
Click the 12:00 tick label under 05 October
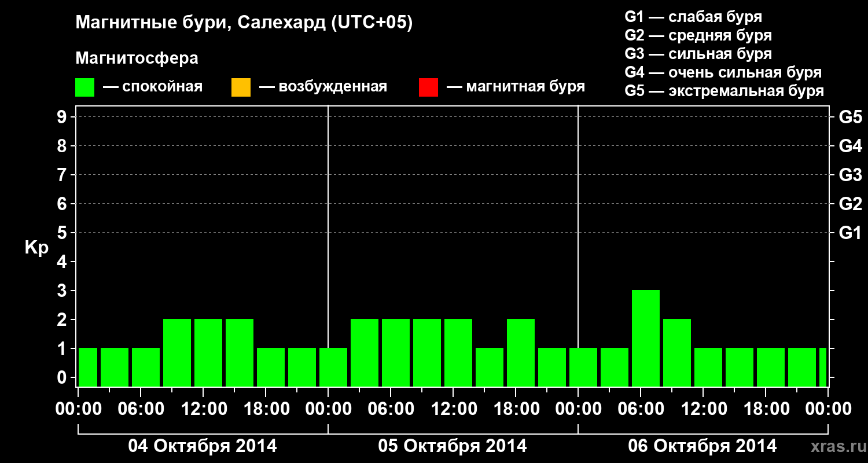[x=453, y=409]
